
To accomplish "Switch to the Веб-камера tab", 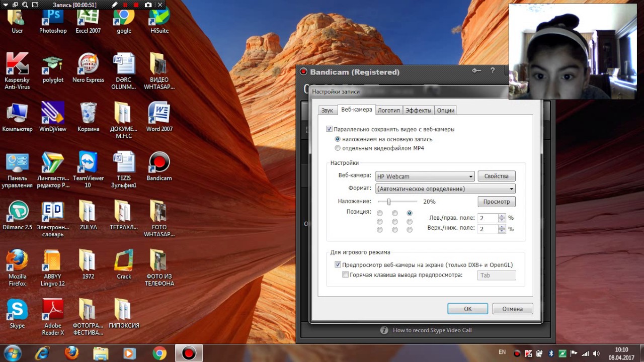I will pyautogui.click(x=356, y=109).
